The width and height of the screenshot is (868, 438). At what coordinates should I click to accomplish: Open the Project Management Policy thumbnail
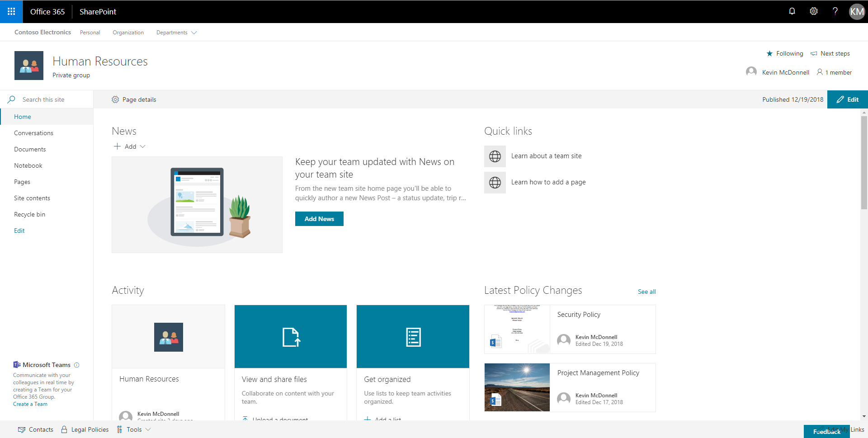click(x=517, y=387)
